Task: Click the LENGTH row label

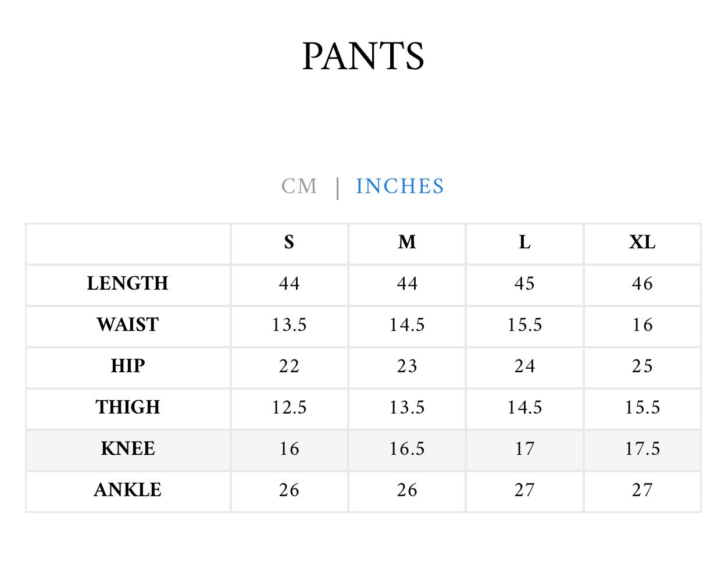Action: [128, 283]
